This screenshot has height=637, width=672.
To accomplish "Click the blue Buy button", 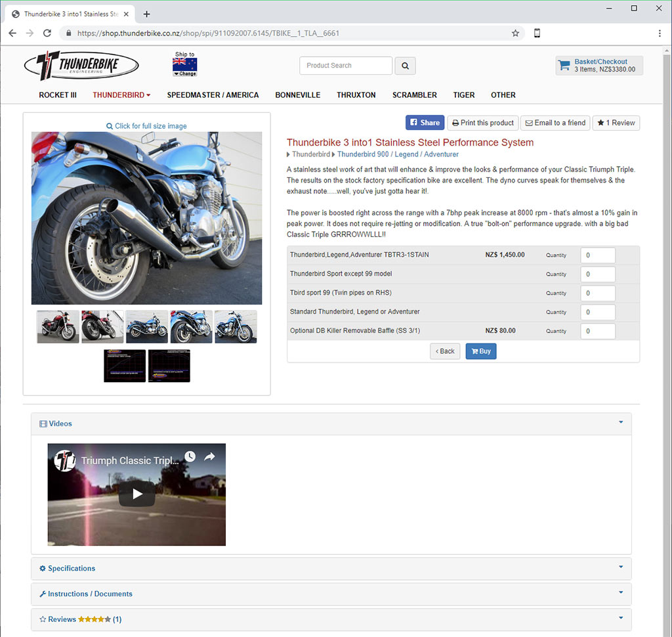I will point(481,351).
